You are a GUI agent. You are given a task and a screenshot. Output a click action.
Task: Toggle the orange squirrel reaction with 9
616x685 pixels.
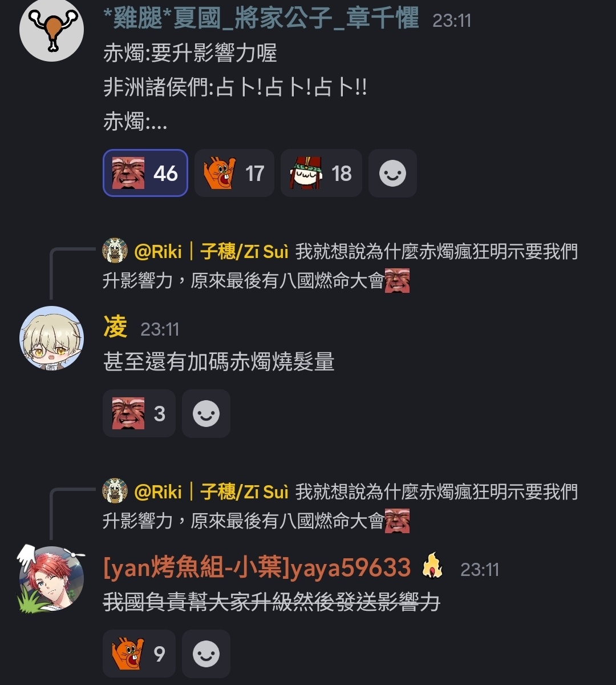pyautogui.click(x=139, y=654)
